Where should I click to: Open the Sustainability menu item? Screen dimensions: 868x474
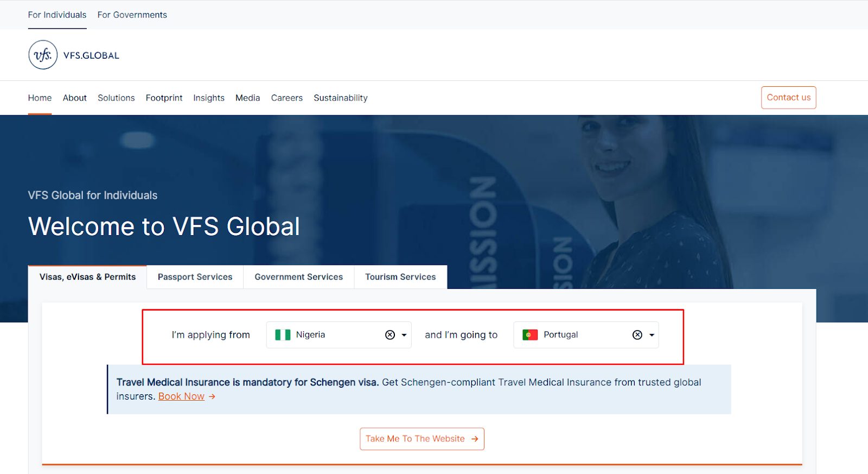click(x=341, y=98)
